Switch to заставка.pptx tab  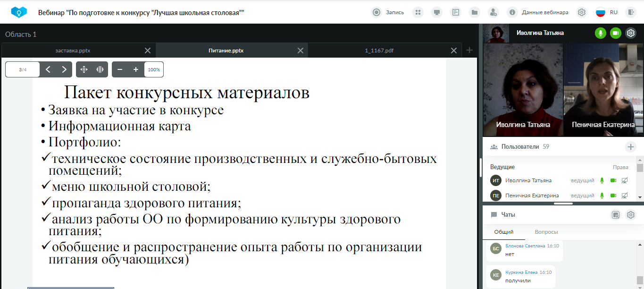point(73,51)
